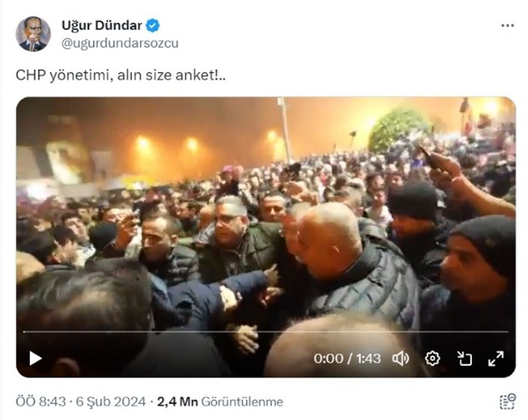This screenshot has height=420, width=528.
Task: Open the reader view icon at bottom right
Action: (508, 402)
